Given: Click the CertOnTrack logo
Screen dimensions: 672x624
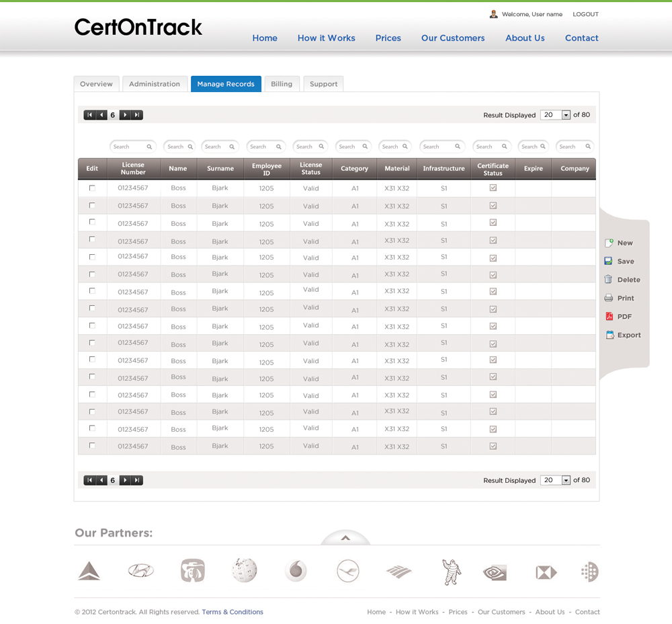Looking at the screenshot, I should pos(138,27).
